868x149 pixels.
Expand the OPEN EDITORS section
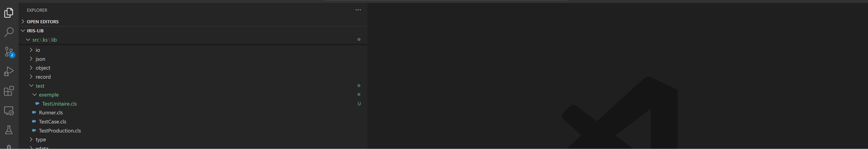point(42,21)
